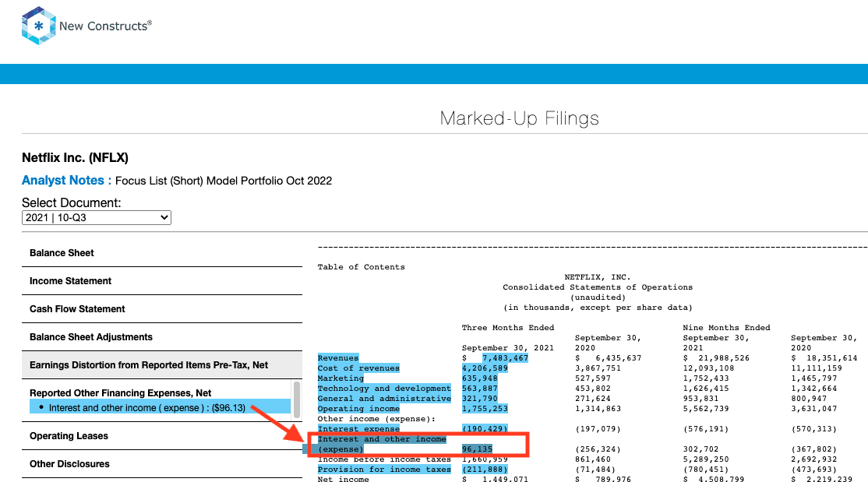Click the highlighted Revenues row label
The height and width of the screenshot is (482, 868).
pyautogui.click(x=337, y=358)
